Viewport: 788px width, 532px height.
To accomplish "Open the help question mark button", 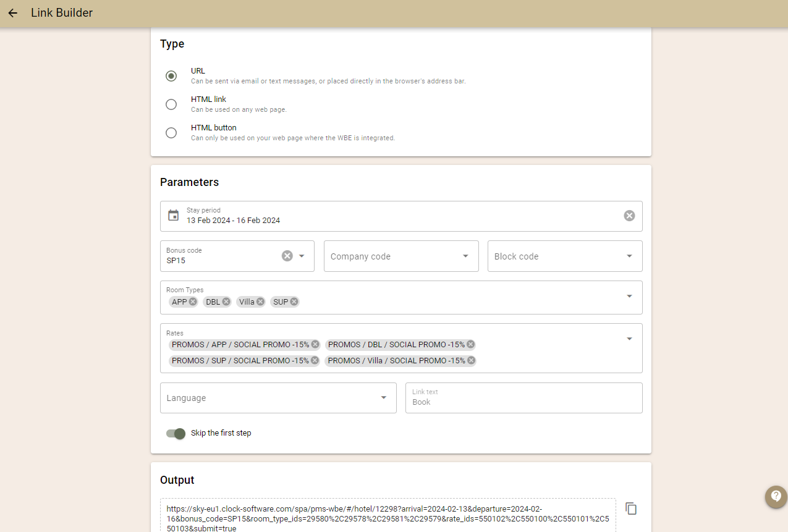I will [776, 496].
